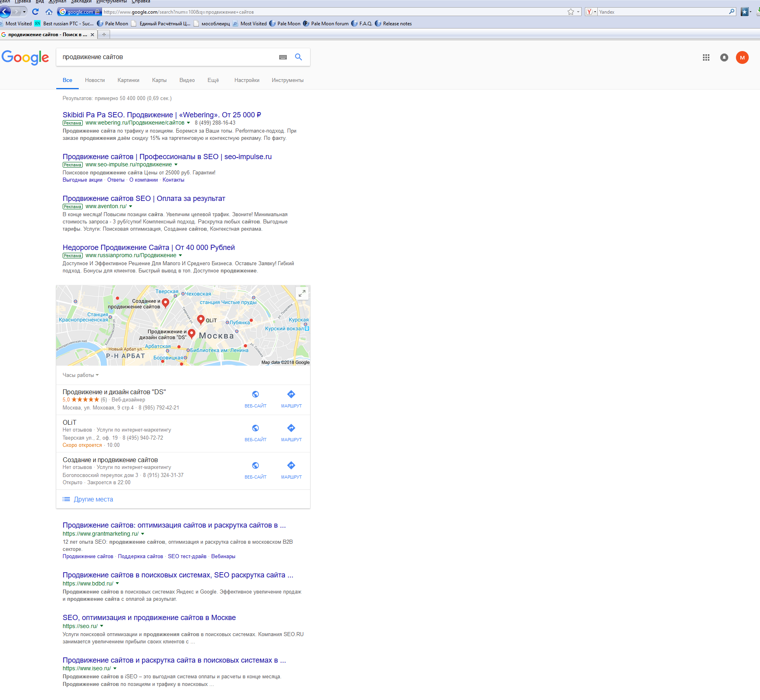Open the Вебинары sitelink
760x700 pixels.
tap(223, 557)
